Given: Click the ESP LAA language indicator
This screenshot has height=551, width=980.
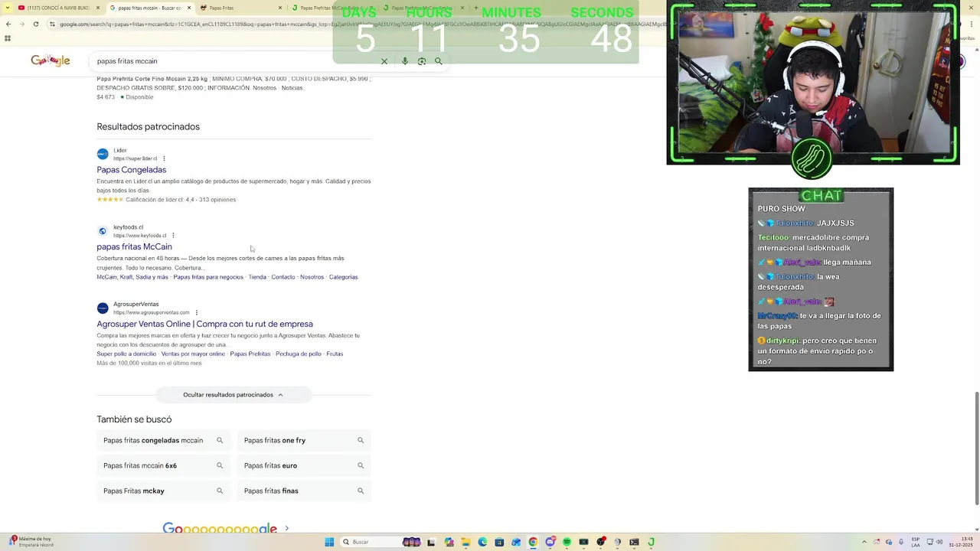Looking at the screenshot, I should click(x=916, y=542).
